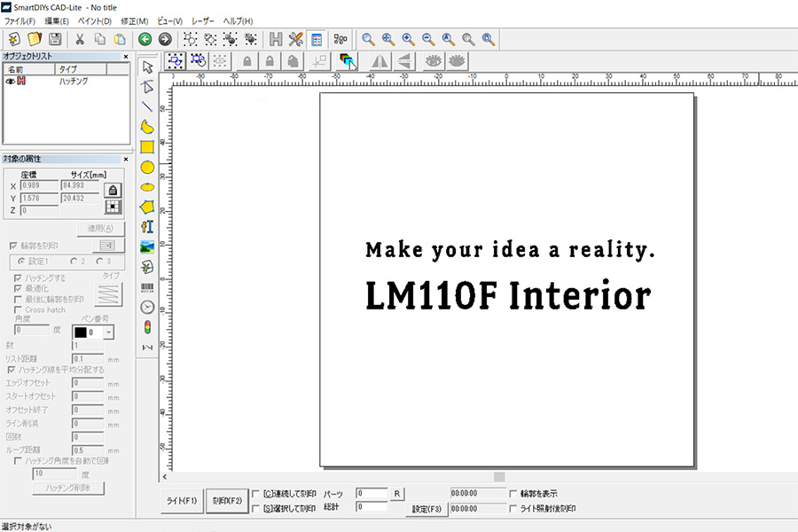The image size is (798, 532).
Task: Select the Text tool in the toolbar
Action: [147, 227]
